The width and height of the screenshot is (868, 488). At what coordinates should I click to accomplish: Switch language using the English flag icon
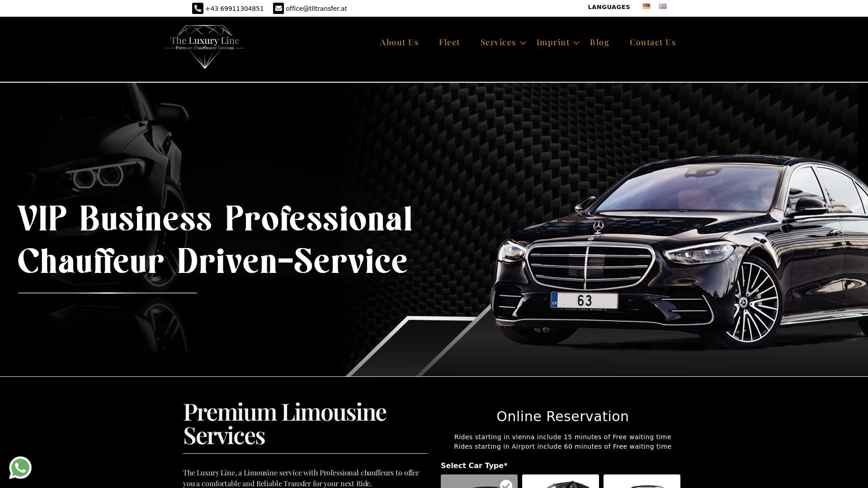663,6
